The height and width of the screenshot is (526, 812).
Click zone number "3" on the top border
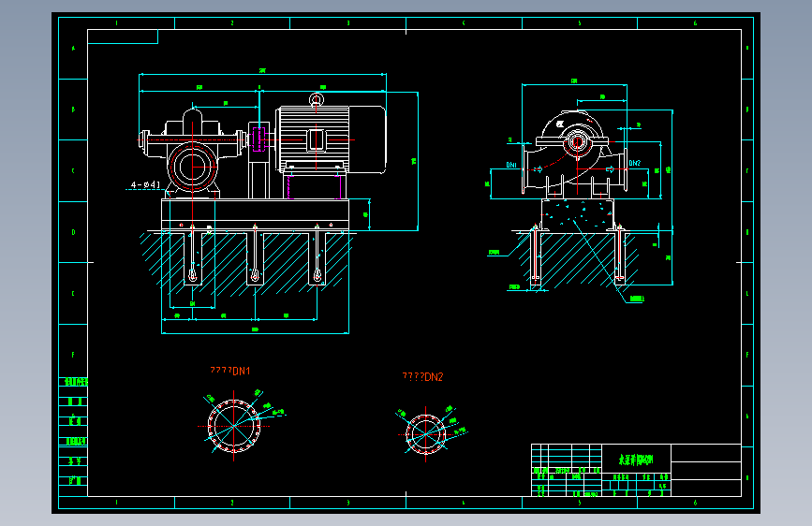coord(348,23)
